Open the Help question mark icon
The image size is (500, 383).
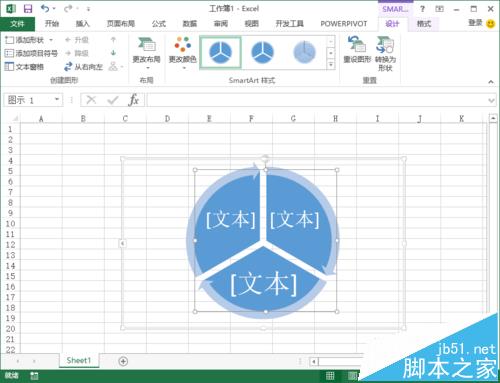click(422, 9)
